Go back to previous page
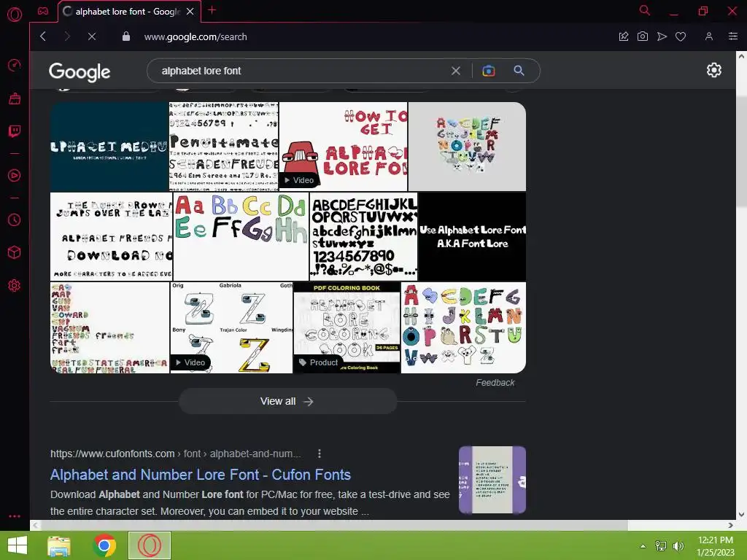Viewport: 747px width, 560px height. coord(43,36)
